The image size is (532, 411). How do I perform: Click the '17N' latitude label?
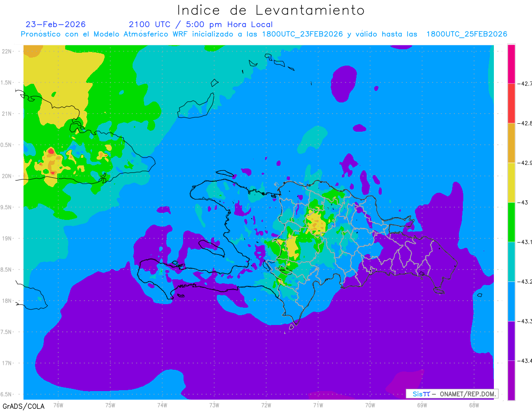click(7, 363)
